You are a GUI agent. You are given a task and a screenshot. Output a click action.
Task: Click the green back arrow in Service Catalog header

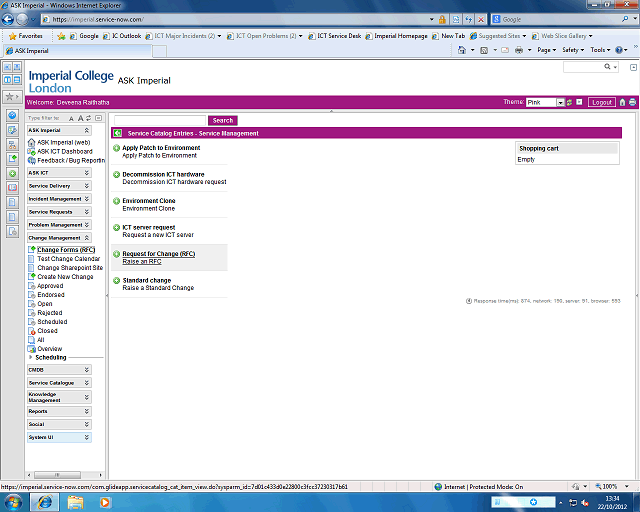[118, 133]
